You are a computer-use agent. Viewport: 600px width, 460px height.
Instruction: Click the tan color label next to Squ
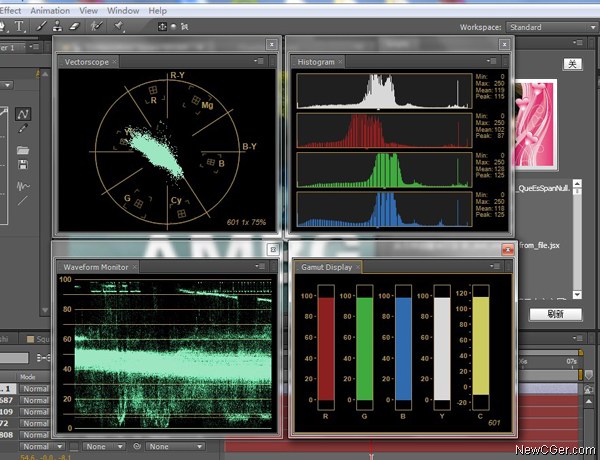point(30,339)
